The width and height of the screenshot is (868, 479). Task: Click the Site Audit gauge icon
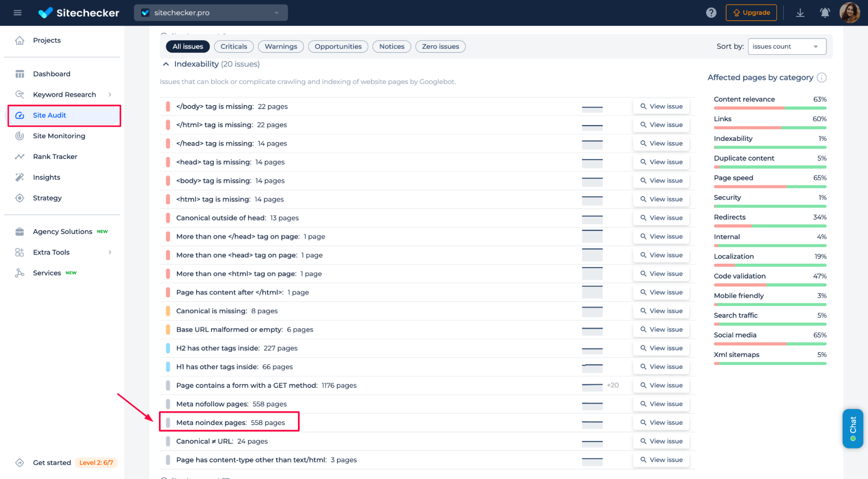coord(20,115)
